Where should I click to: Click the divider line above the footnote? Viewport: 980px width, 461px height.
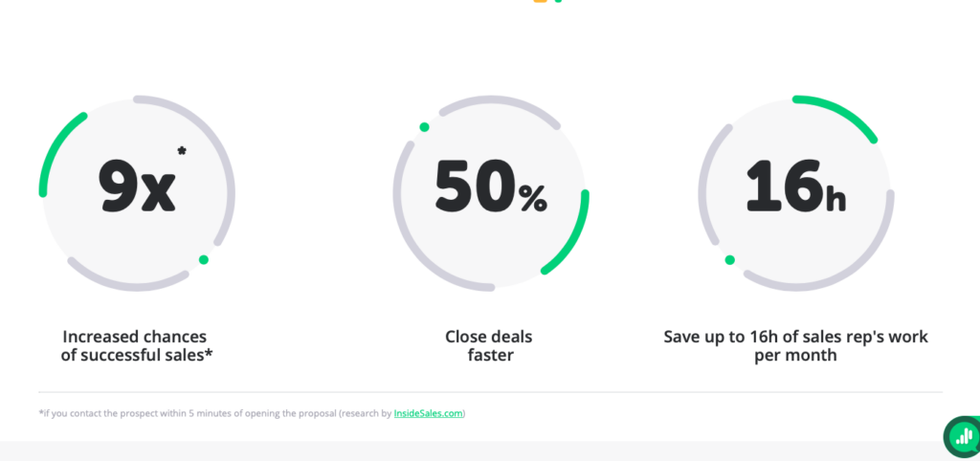tap(490, 392)
